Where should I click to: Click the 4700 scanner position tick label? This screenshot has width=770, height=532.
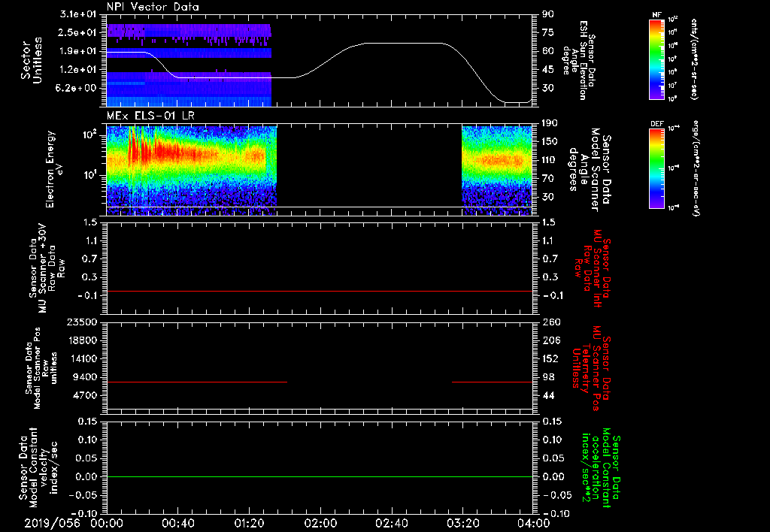(84, 395)
